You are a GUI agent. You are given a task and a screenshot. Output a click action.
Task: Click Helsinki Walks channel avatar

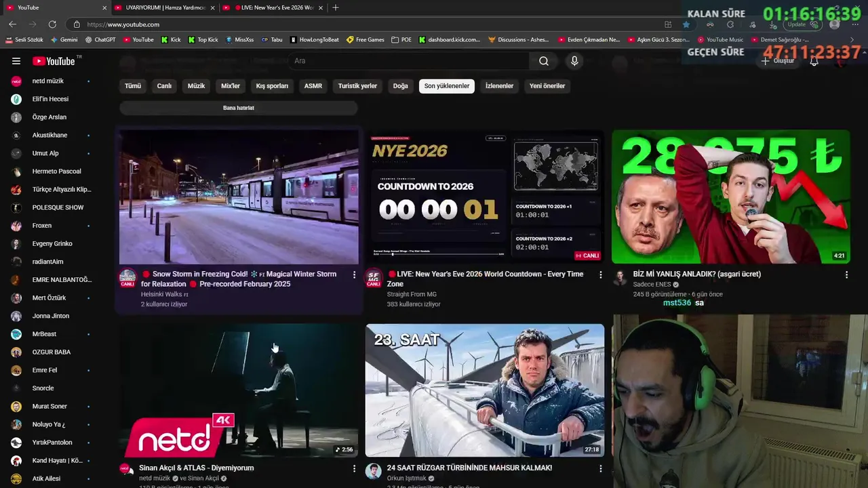point(127,278)
